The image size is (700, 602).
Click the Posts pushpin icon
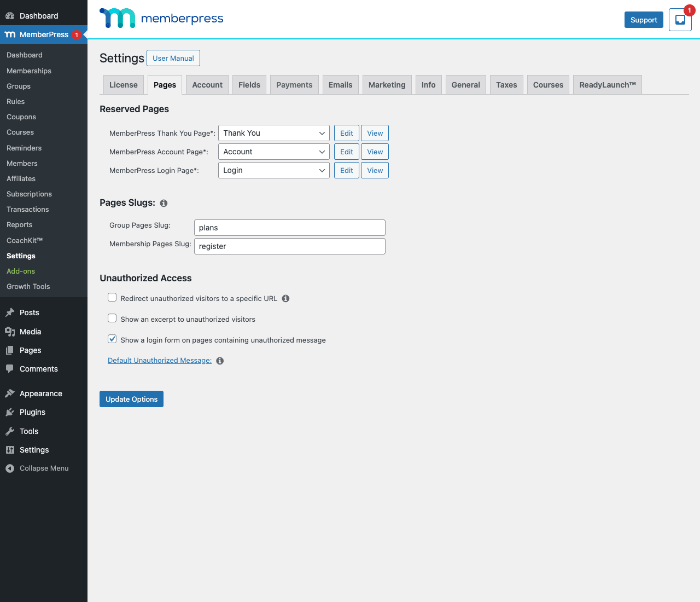pos(10,312)
